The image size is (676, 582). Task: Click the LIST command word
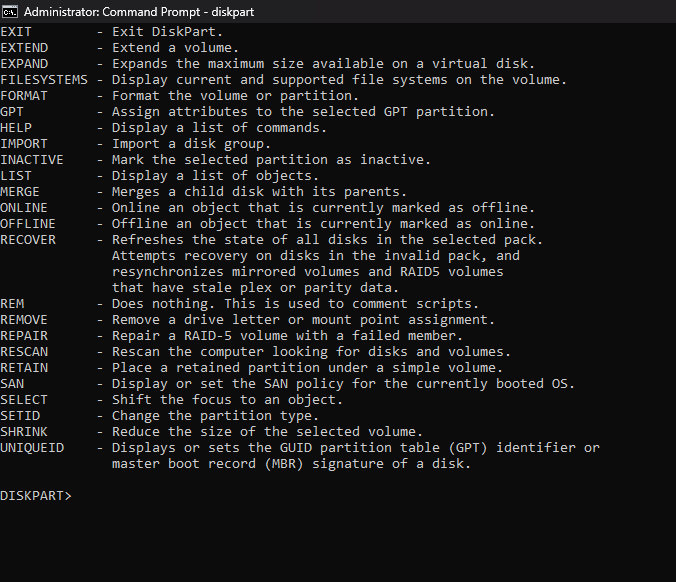pyautogui.click(x=16, y=176)
